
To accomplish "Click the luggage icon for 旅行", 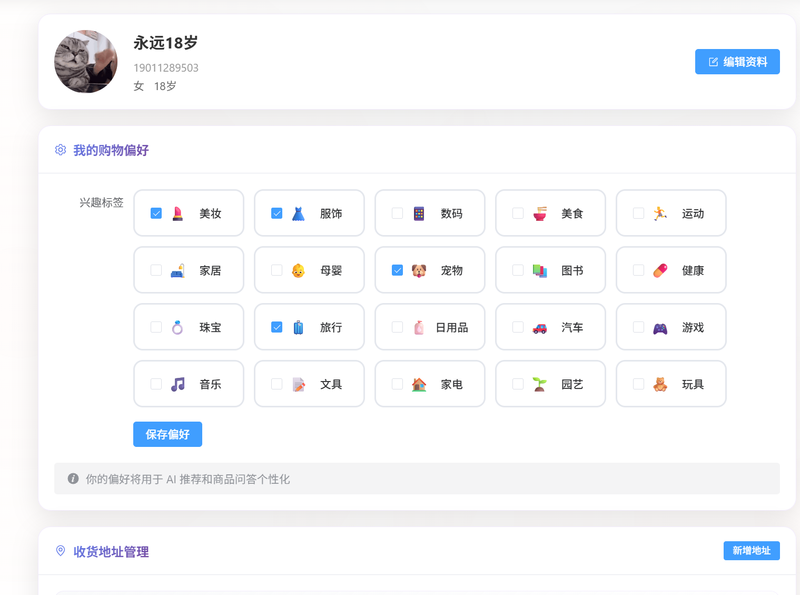I will (298, 327).
